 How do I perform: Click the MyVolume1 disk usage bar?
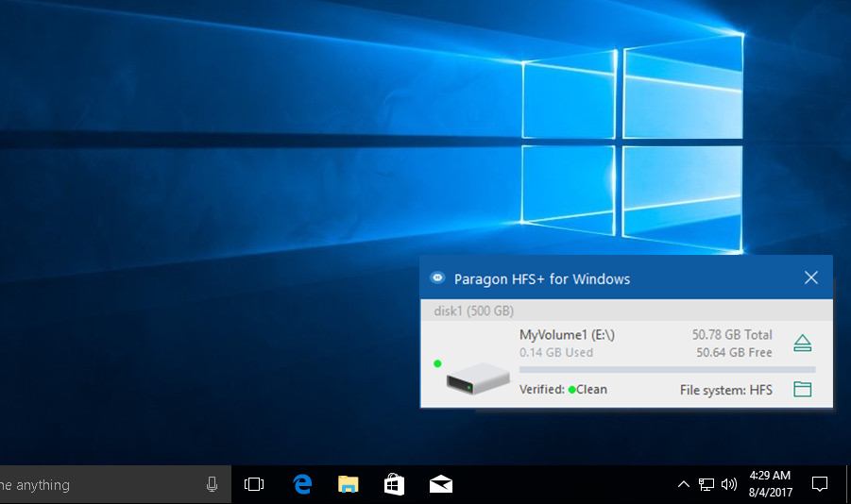tap(667, 369)
